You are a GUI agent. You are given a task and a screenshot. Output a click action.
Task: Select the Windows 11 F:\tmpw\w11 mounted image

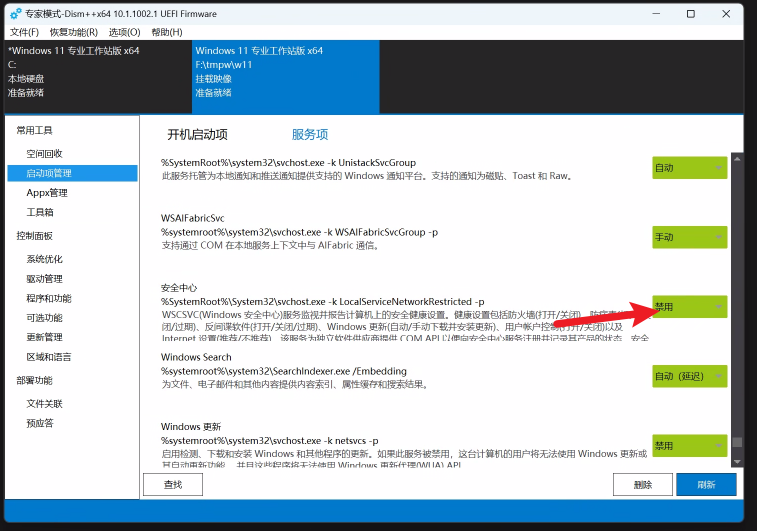[285, 71]
